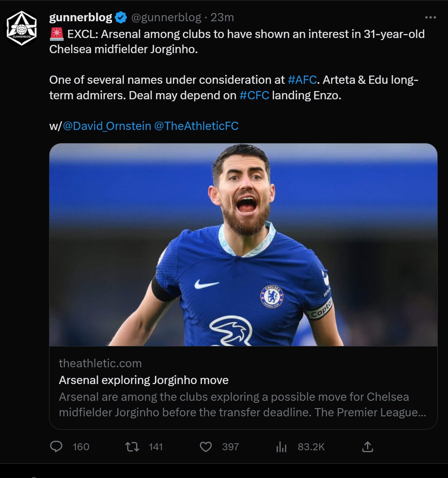This screenshot has height=478, width=448.
Task: Click the reply speech bubble icon
Action: [56, 447]
